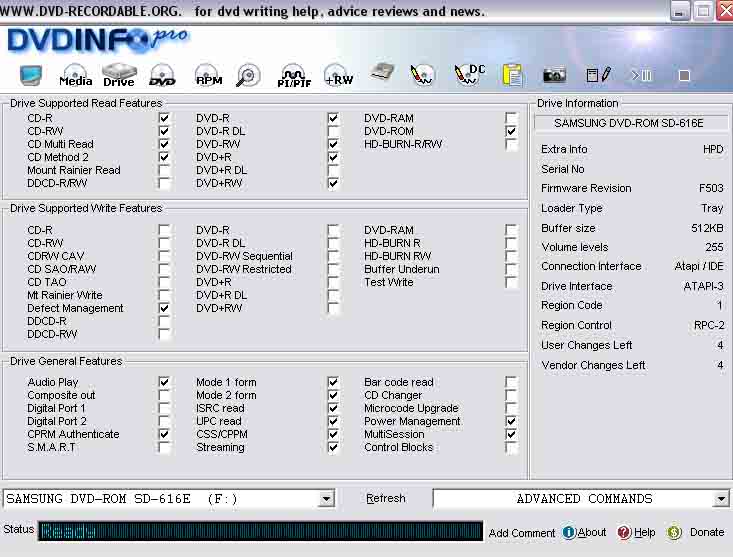Image resolution: width=733 pixels, height=557 pixels.
Task: Click the camera screenshot icon
Action: [x=554, y=75]
